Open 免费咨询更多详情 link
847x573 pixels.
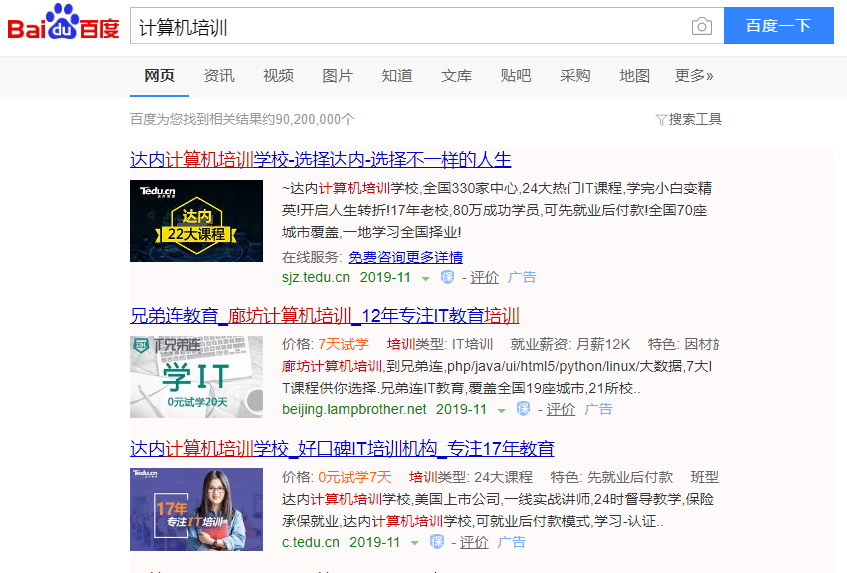[x=406, y=258]
